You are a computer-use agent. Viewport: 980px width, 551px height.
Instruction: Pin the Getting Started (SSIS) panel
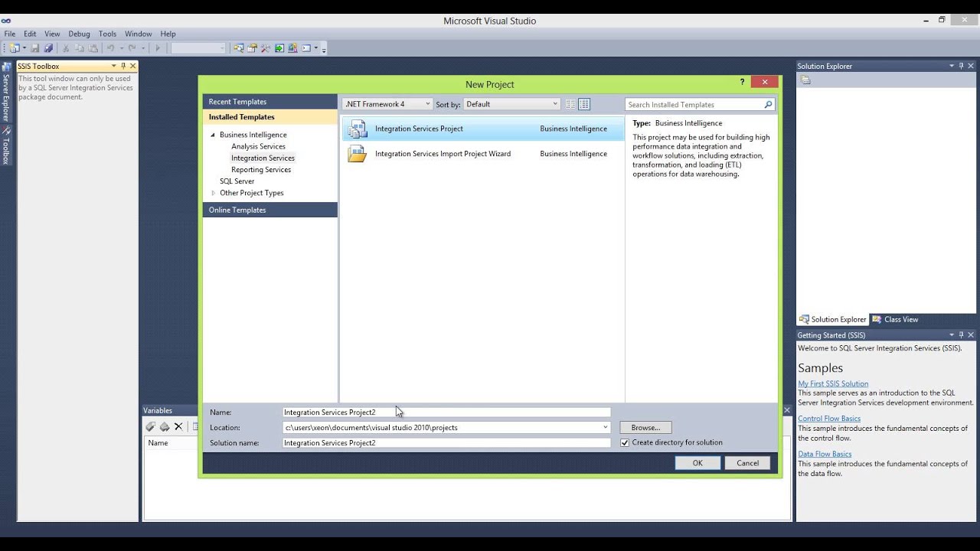pyautogui.click(x=961, y=335)
